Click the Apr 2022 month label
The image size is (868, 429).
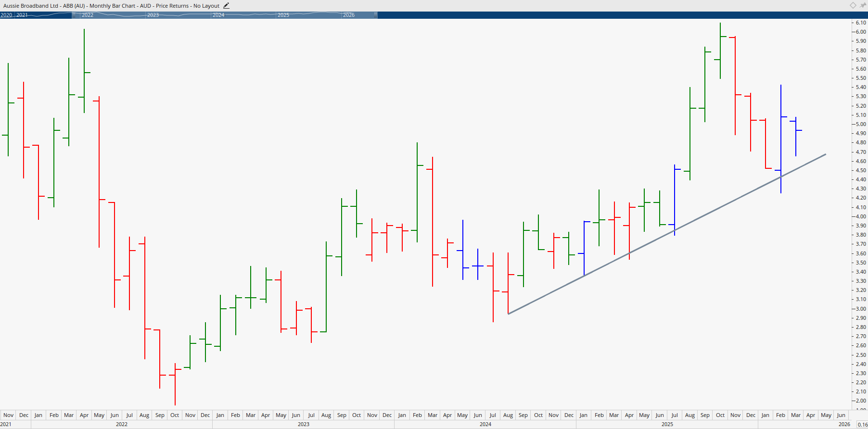click(84, 415)
